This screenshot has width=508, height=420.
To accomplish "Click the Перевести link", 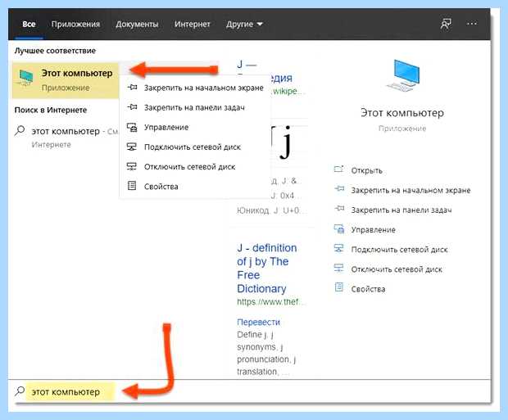I will pos(258,323).
